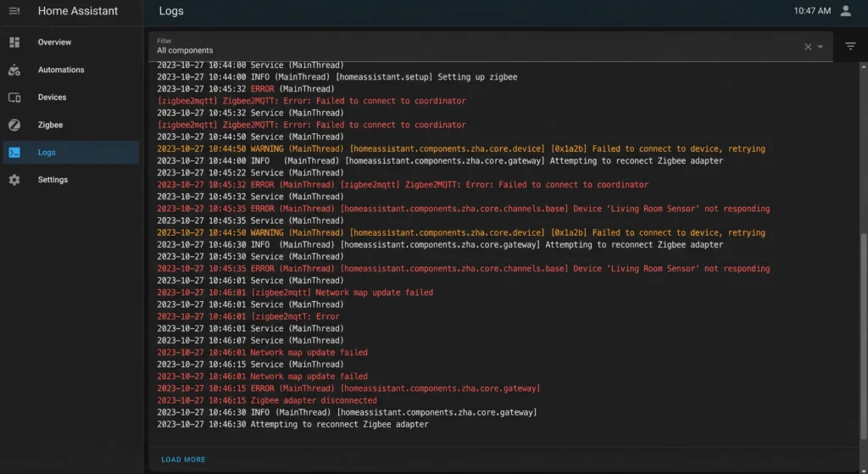
Task: Select 10:46:30 INFO line directly after second WARNING line
Action: (x=440, y=245)
